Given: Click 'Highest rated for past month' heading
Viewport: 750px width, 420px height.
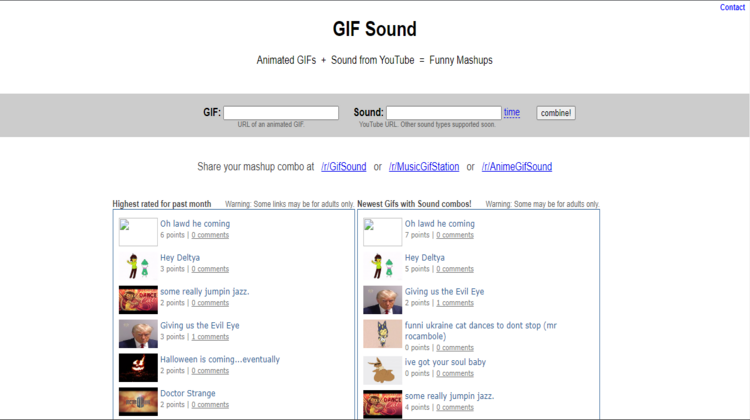Looking at the screenshot, I should point(162,204).
